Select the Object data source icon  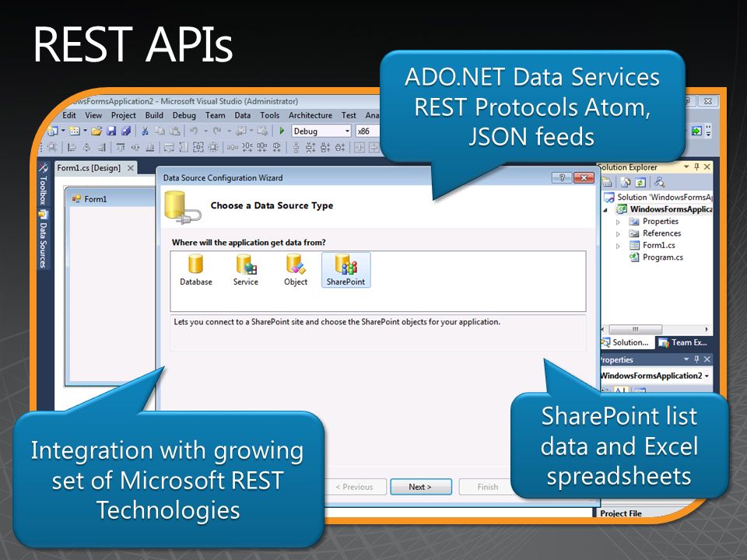click(296, 270)
